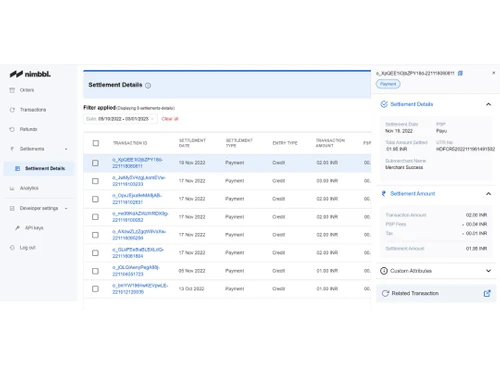Click the Payment tag in side panel
The width and height of the screenshot is (500, 375).
coord(388,84)
